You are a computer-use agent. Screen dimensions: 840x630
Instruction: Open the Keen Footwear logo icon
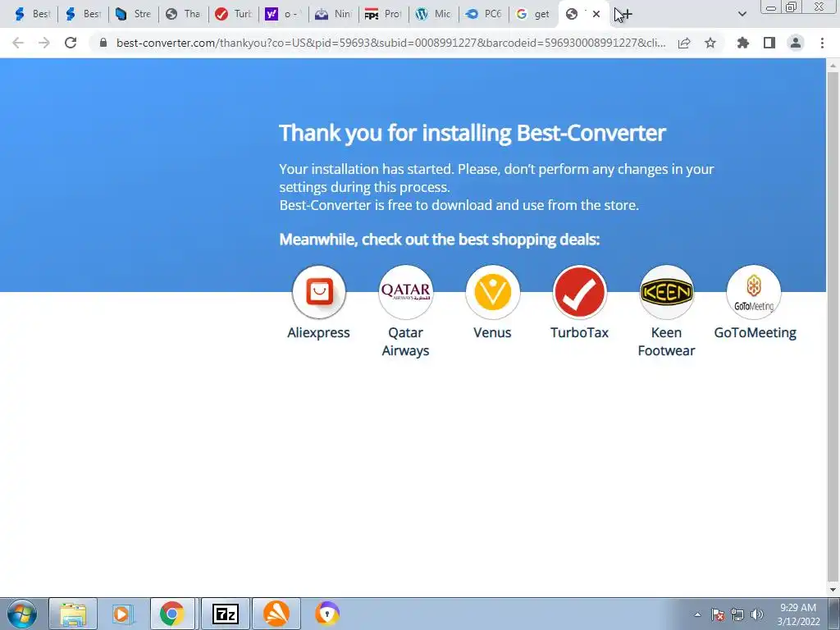pos(666,292)
